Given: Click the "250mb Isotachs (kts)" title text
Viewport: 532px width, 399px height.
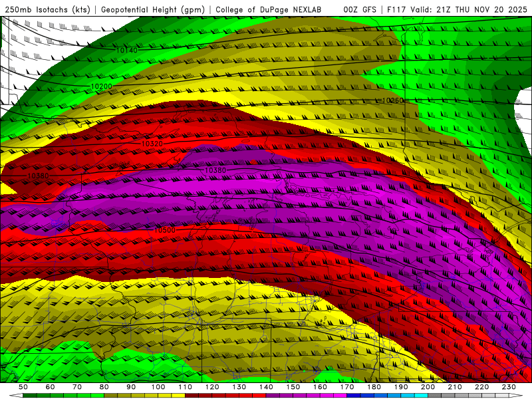Looking at the screenshot, I should point(47,9).
